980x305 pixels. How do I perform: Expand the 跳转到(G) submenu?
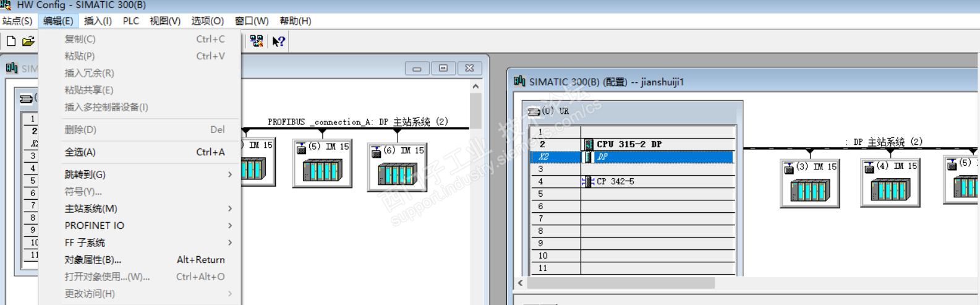click(140, 174)
